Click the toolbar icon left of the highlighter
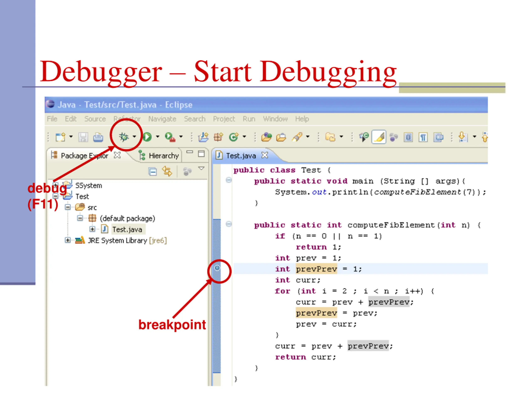 coord(364,137)
